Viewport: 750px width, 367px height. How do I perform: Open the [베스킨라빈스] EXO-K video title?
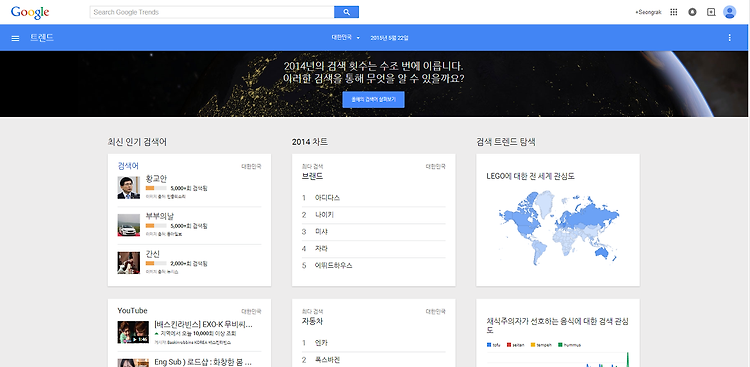(x=204, y=324)
